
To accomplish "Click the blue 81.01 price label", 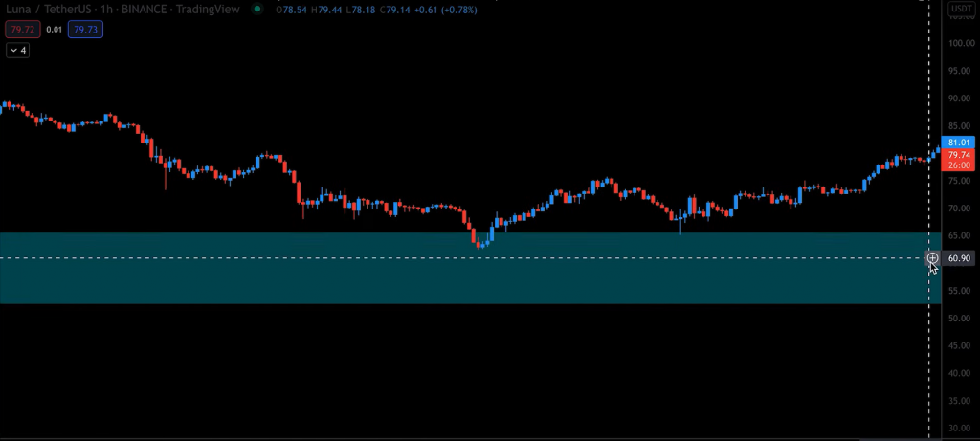I will point(960,143).
